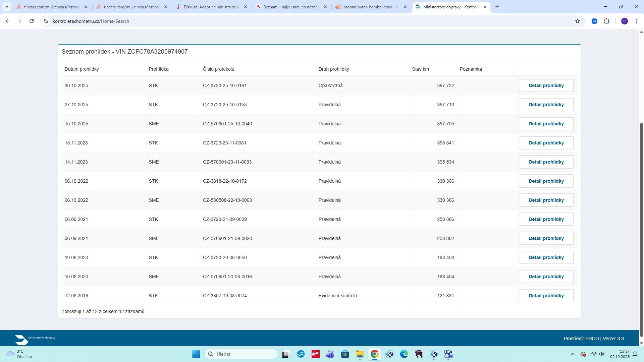Open the browser extensions puzzle icon
This screenshot has height=362, width=644.
606,21
